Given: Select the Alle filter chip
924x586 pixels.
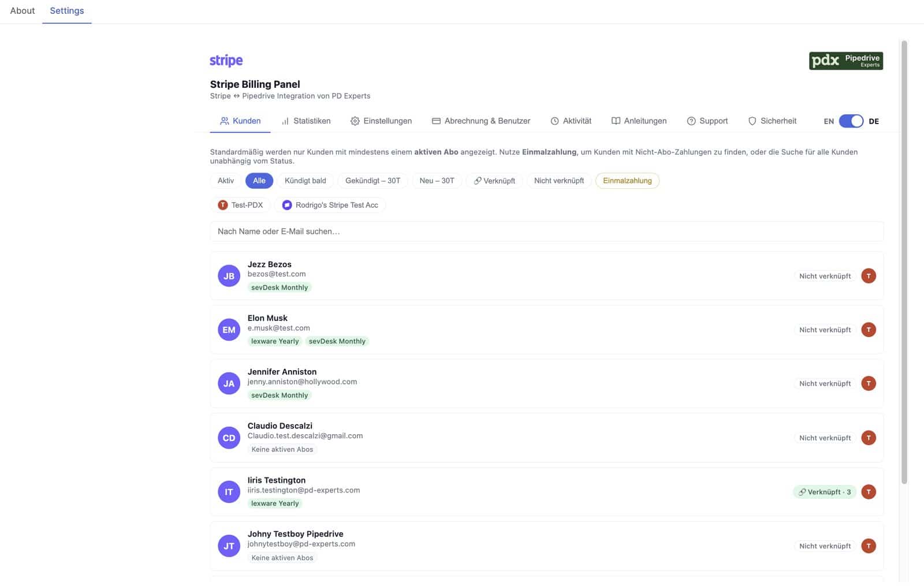Looking at the screenshot, I should click(x=259, y=181).
